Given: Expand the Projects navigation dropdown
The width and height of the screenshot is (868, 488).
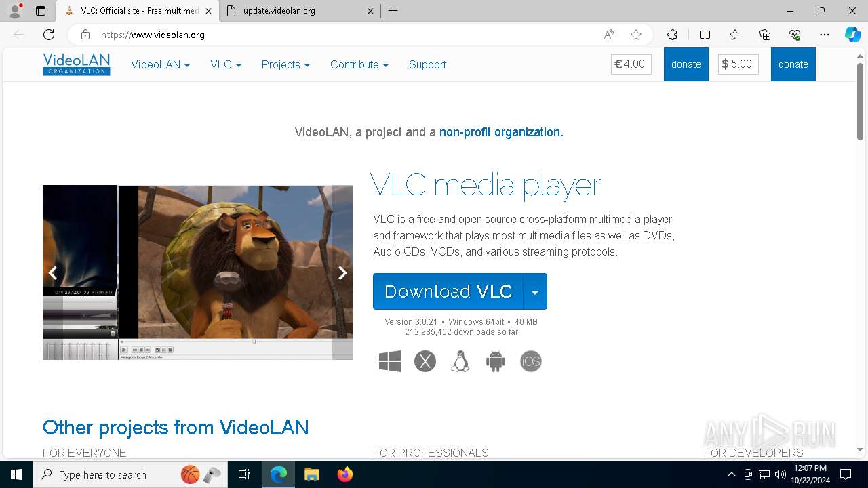Looking at the screenshot, I should [285, 64].
